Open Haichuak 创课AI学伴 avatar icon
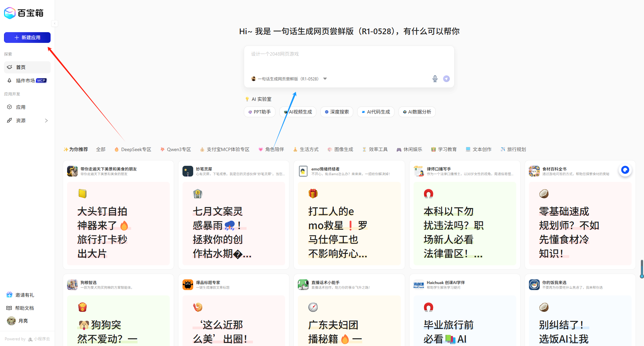This screenshot has height=346, width=644. pyautogui.click(x=419, y=285)
